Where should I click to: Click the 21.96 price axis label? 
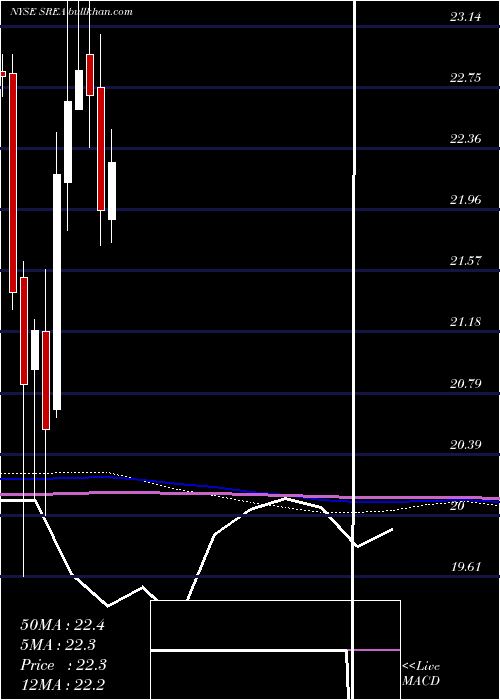tap(465, 200)
